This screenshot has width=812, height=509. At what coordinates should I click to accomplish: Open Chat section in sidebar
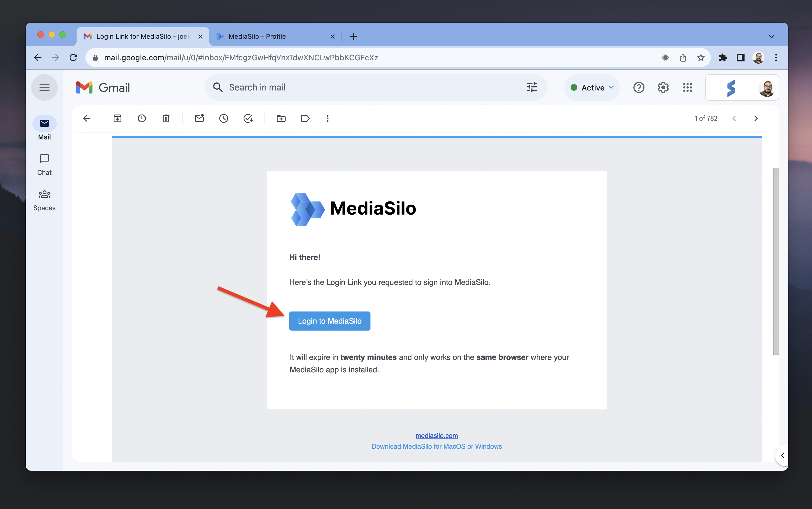point(45,165)
